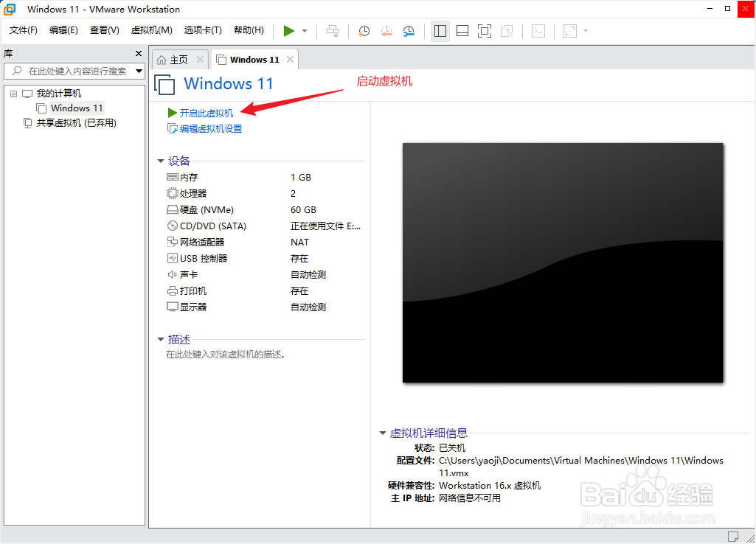Collapse the 描述 section
756x544 pixels.
point(161,340)
